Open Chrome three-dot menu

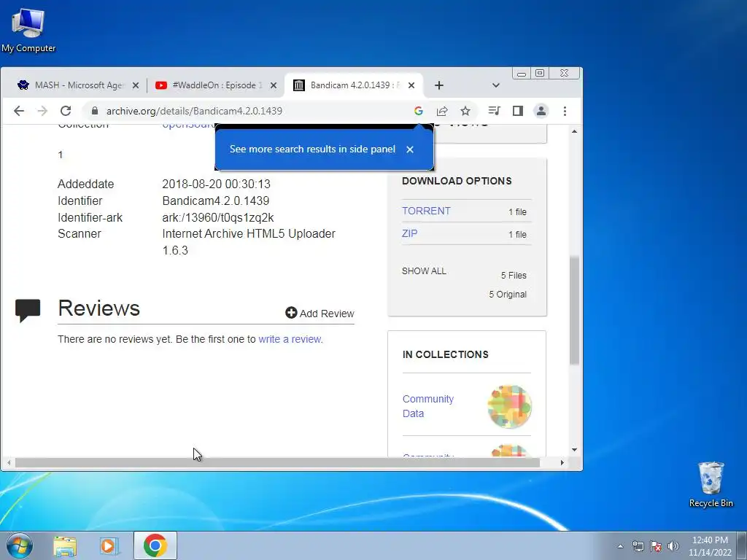click(565, 111)
